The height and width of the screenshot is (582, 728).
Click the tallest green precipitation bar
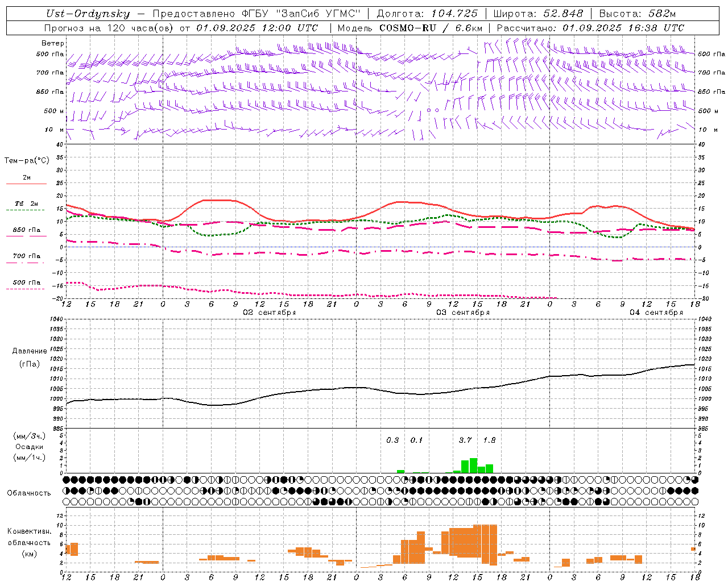[473, 465]
